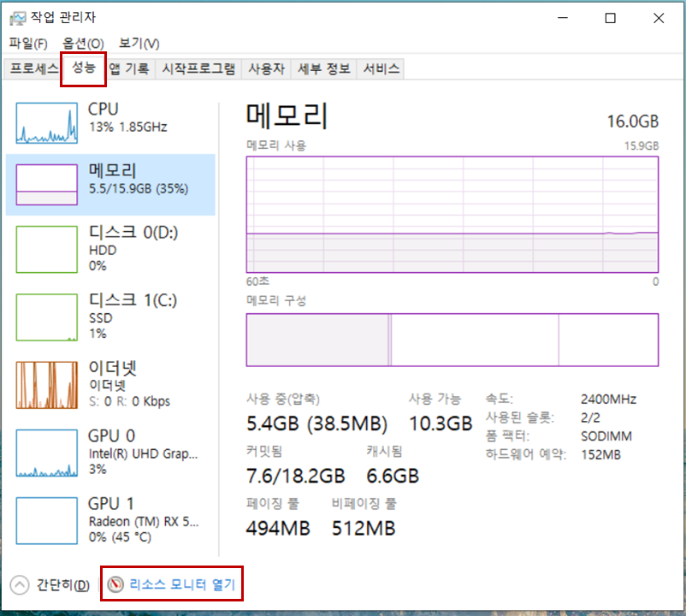Screen dimensions: 686x616
Task: Select the CPU performance graph in sidebar
Action: [x=103, y=120]
